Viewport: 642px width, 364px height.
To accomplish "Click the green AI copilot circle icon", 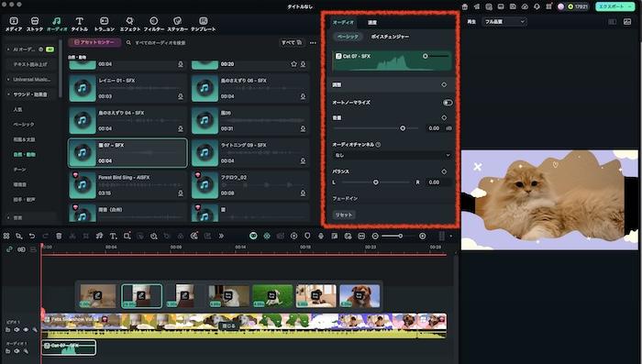I will pyautogui.click(x=253, y=236).
